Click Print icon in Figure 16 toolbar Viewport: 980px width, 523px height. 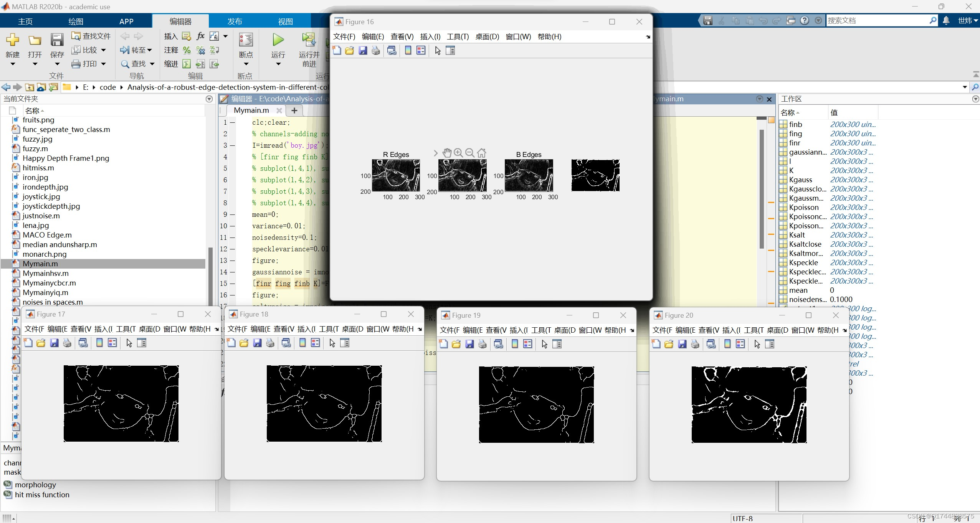tap(376, 50)
